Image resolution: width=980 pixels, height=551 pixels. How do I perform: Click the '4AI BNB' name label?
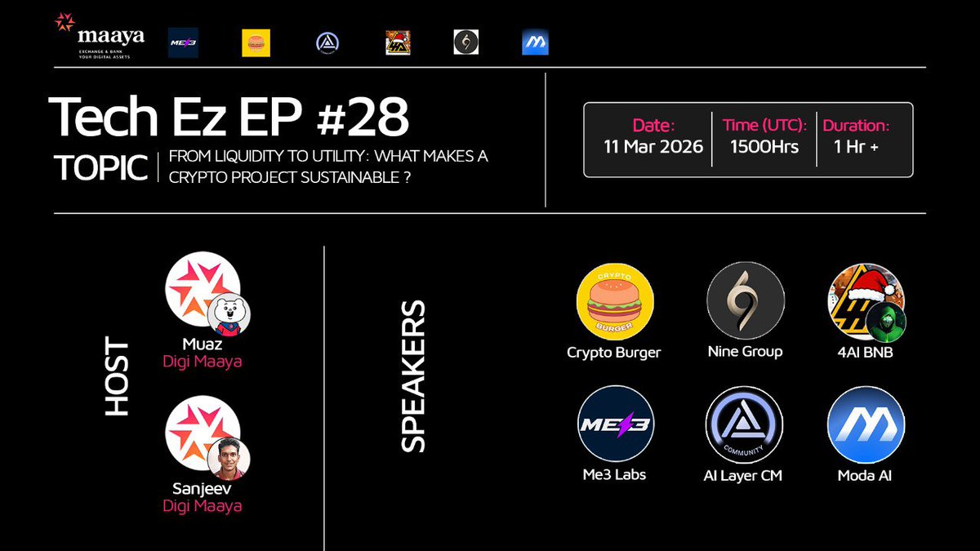(x=866, y=352)
